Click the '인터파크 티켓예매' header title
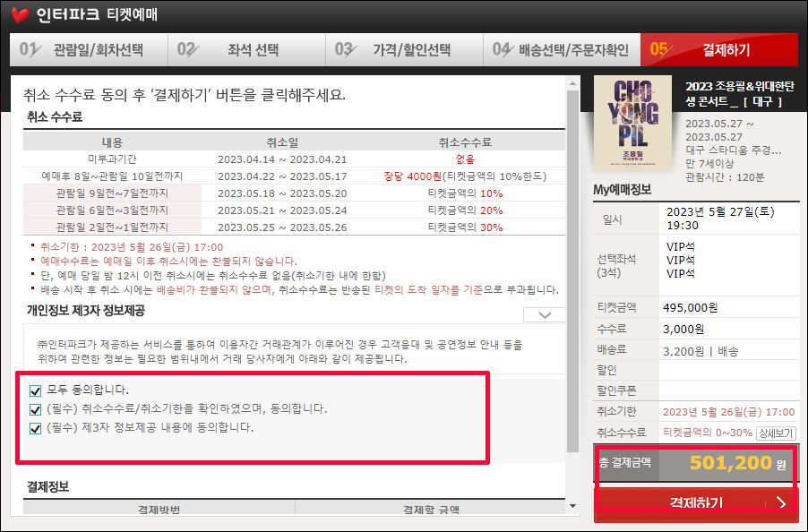 pos(97,14)
